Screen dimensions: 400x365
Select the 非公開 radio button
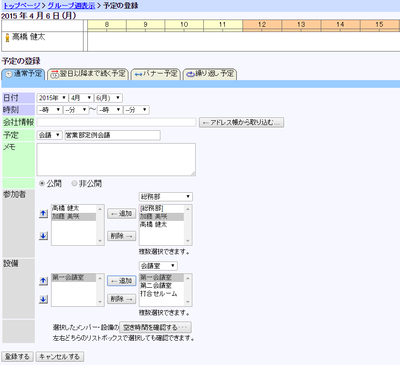[74, 183]
